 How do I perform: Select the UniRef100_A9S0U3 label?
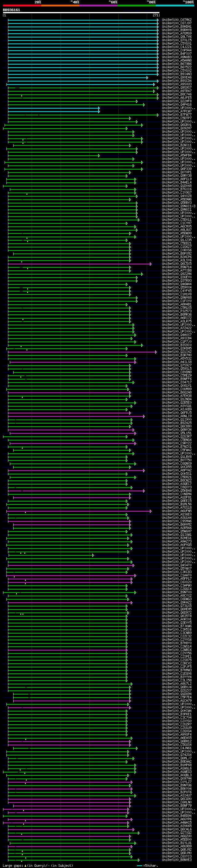176,84
